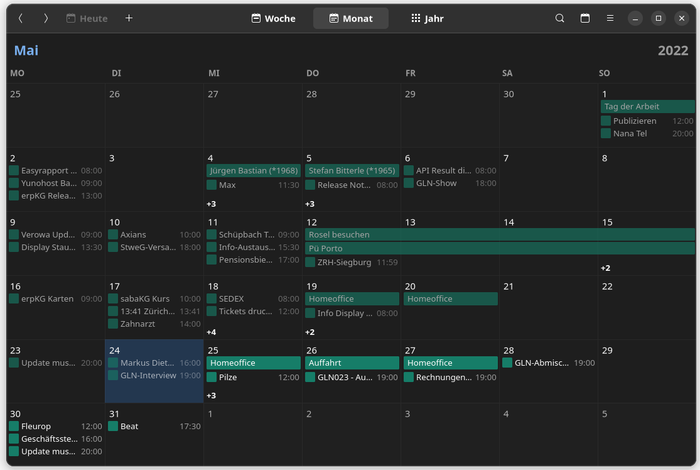Open StweG-Versa... event at 18:00
This screenshot has width=700, height=470.
[x=154, y=247]
